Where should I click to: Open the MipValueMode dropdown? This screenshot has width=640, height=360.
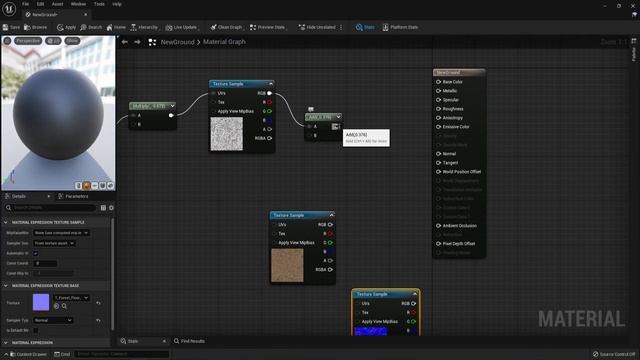point(61,233)
